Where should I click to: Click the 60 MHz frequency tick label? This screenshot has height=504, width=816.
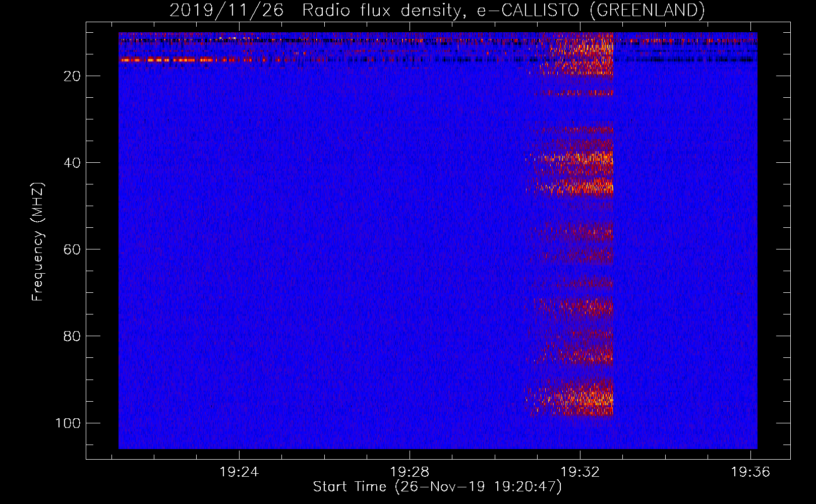click(x=72, y=249)
